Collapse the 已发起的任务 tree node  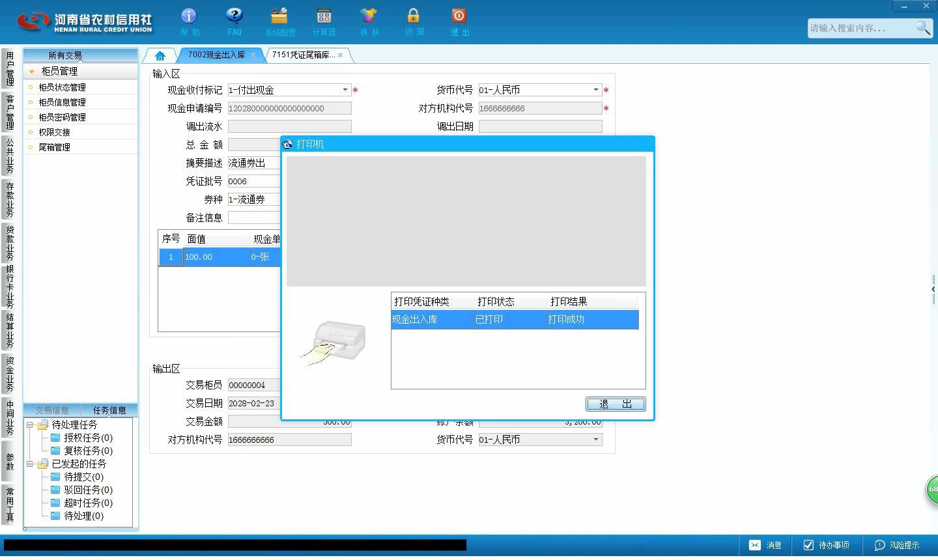coord(30,464)
